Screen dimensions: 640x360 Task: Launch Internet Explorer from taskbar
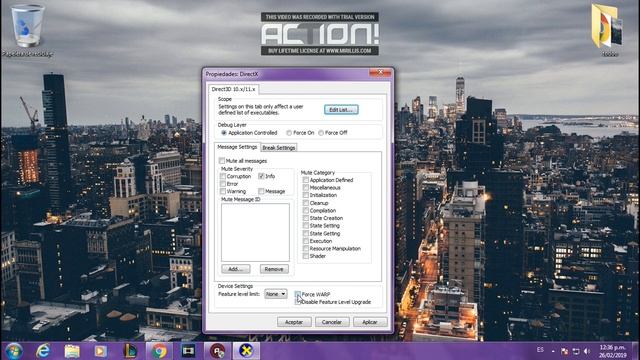[x=43, y=351]
